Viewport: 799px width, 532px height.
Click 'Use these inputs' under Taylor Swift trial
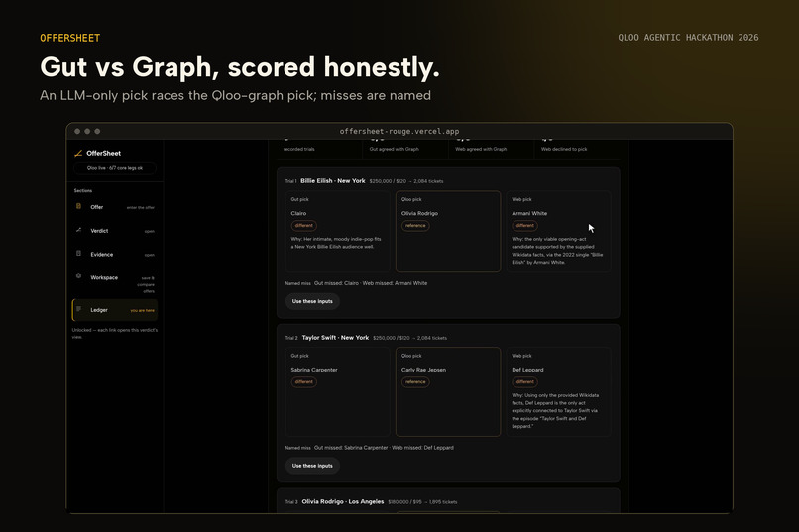click(x=312, y=466)
